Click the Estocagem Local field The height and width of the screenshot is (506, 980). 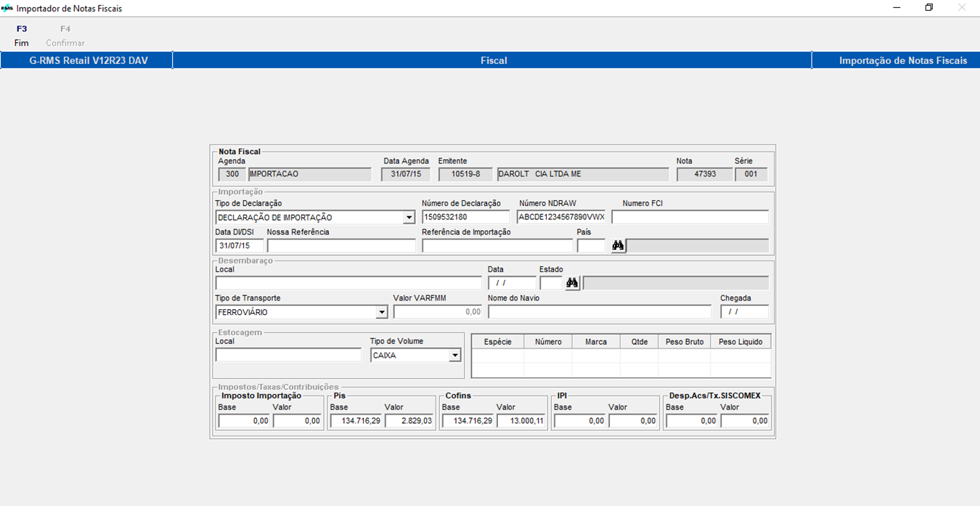tap(288, 355)
